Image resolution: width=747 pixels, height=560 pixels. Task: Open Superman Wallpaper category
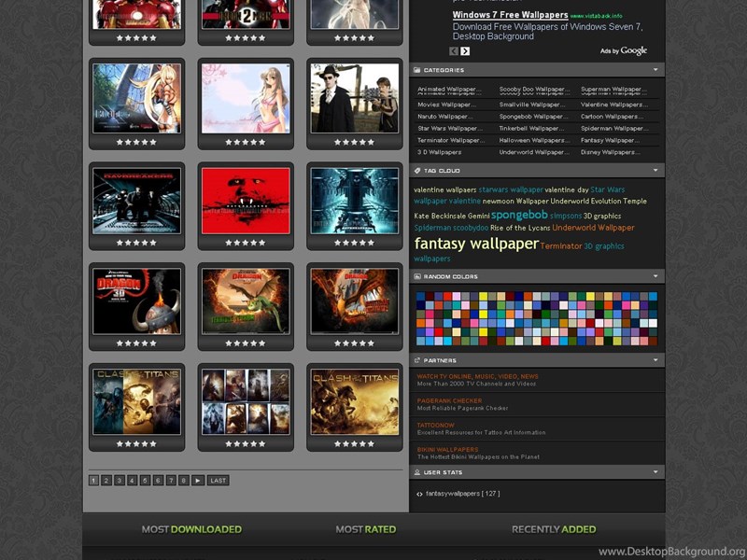tap(613, 90)
